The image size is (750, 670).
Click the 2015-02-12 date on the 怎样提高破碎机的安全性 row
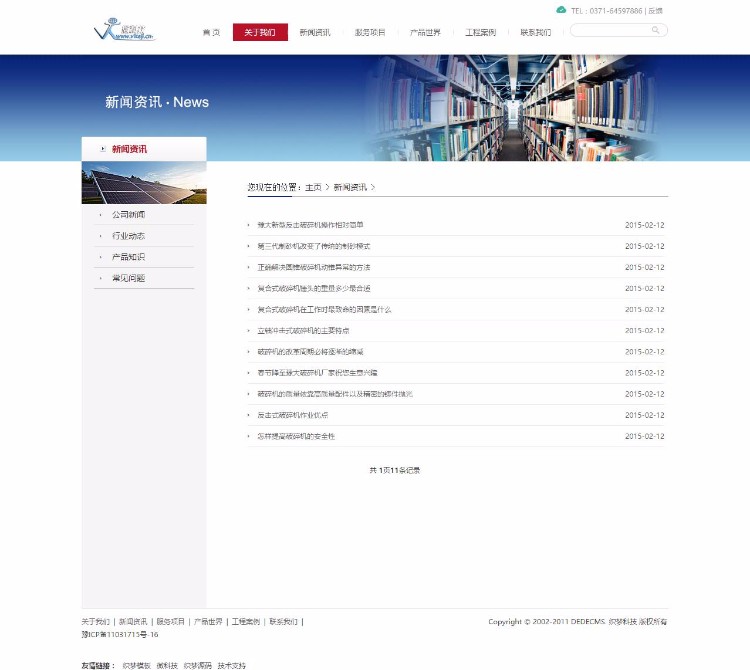click(x=644, y=436)
